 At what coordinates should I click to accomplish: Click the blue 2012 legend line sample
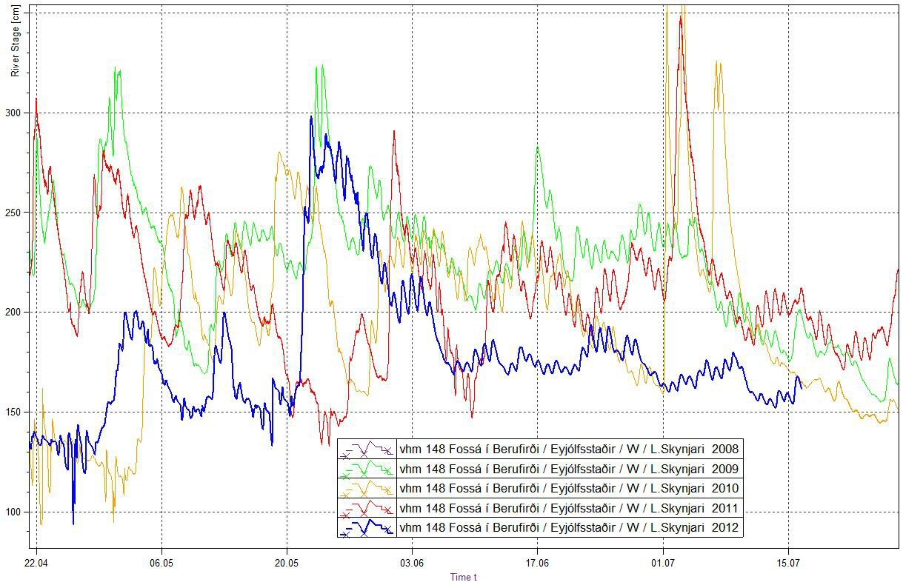pos(366,529)
